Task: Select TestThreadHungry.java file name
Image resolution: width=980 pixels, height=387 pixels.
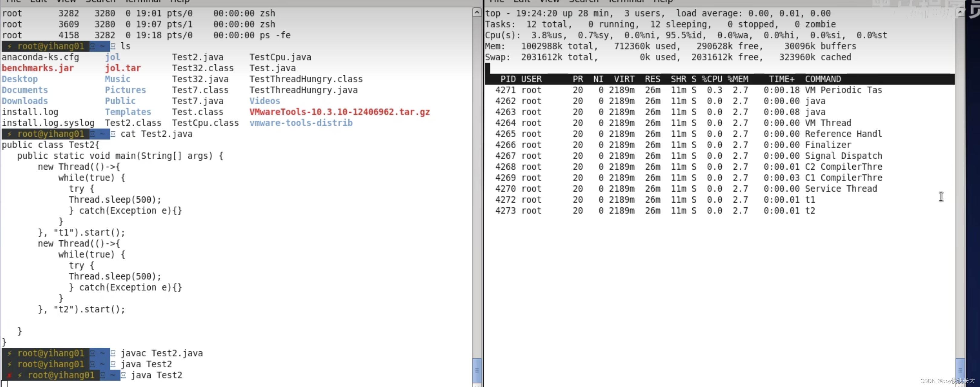Action: (304, 90)
